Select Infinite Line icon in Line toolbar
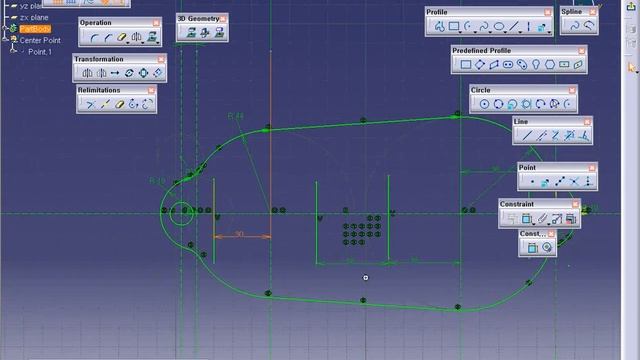Screen dimensions: 640x360 (x=542, y=136)
